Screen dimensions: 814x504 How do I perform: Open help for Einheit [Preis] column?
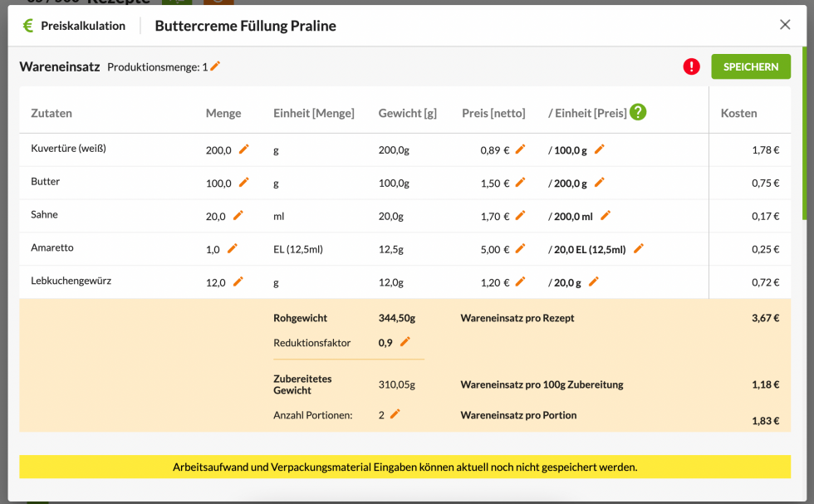coord(638,112)
